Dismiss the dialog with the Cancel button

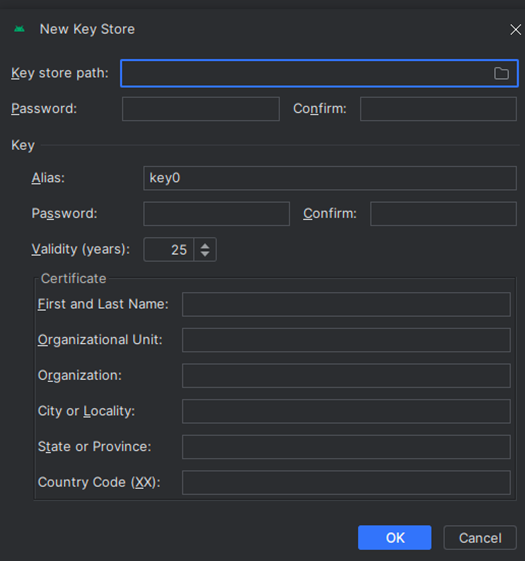[x=480, y=537]
